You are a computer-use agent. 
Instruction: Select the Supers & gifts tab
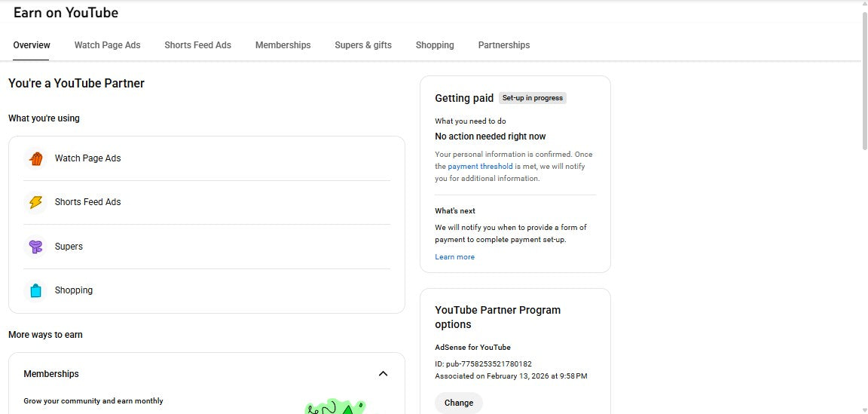[x=363, y=45]
